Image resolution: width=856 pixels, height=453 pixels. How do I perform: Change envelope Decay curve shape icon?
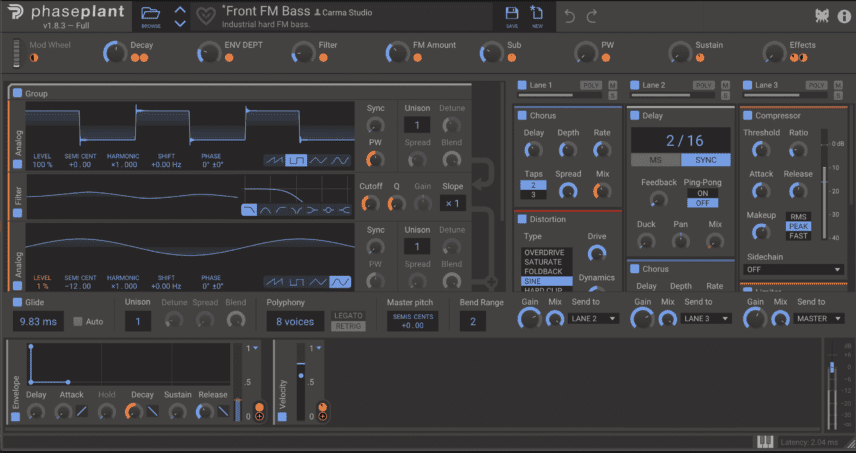click(x=153, y=412)
